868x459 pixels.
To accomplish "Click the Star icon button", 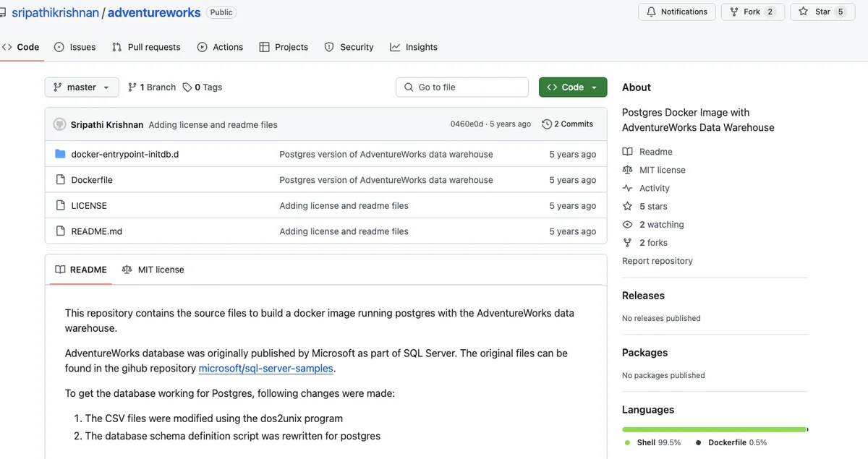I will (x=803, y=12).
